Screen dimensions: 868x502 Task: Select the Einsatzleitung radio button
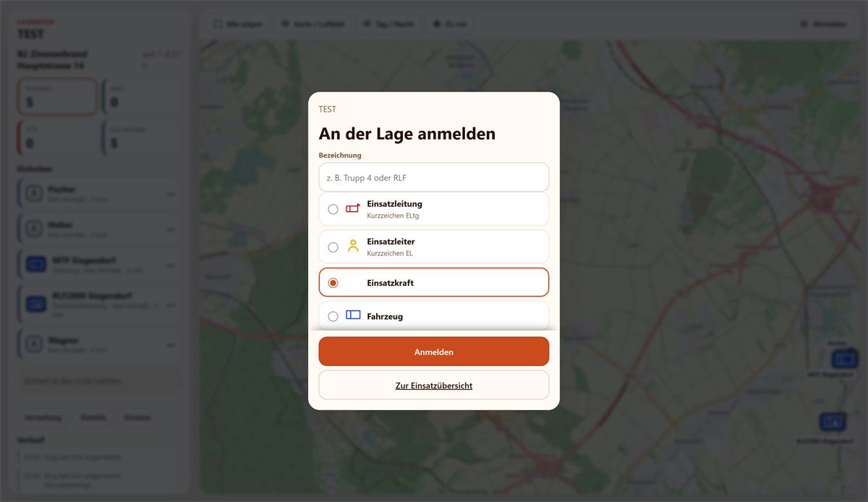[x=333, y=209]
